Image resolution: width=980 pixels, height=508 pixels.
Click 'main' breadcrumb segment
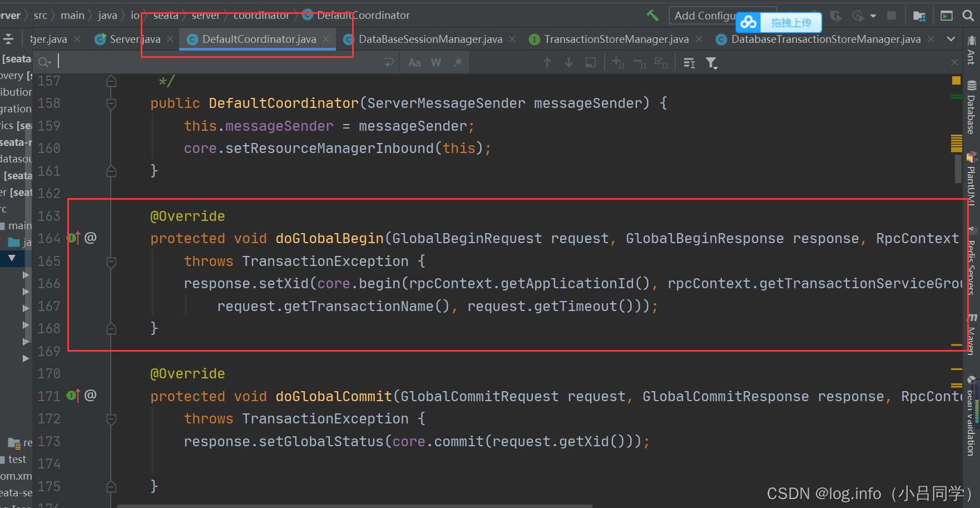point(72,16)
